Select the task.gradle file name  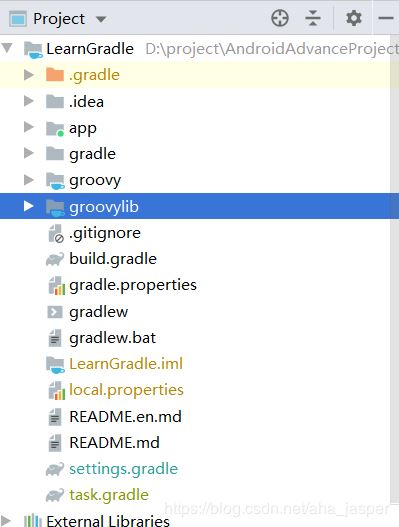click(109, 496)
